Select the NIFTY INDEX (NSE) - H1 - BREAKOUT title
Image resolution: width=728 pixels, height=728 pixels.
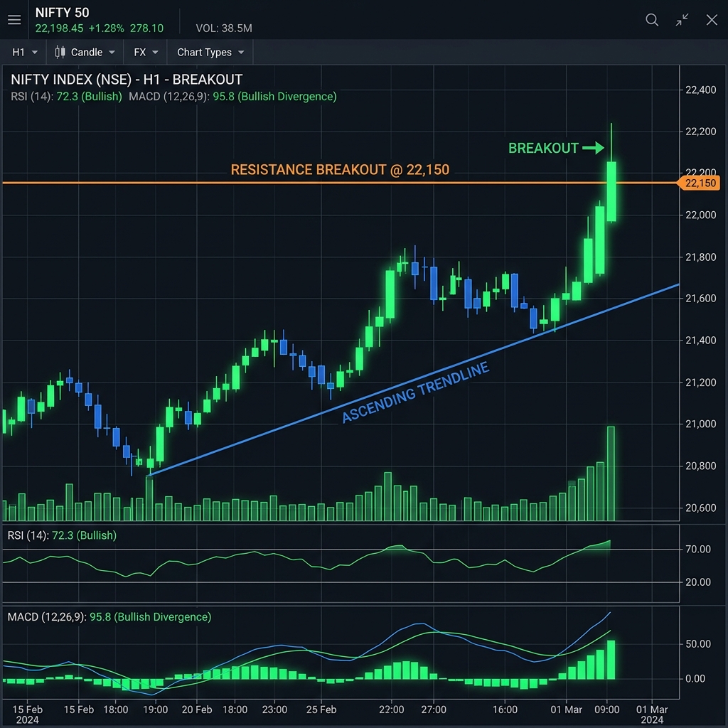tap(127, 80)
